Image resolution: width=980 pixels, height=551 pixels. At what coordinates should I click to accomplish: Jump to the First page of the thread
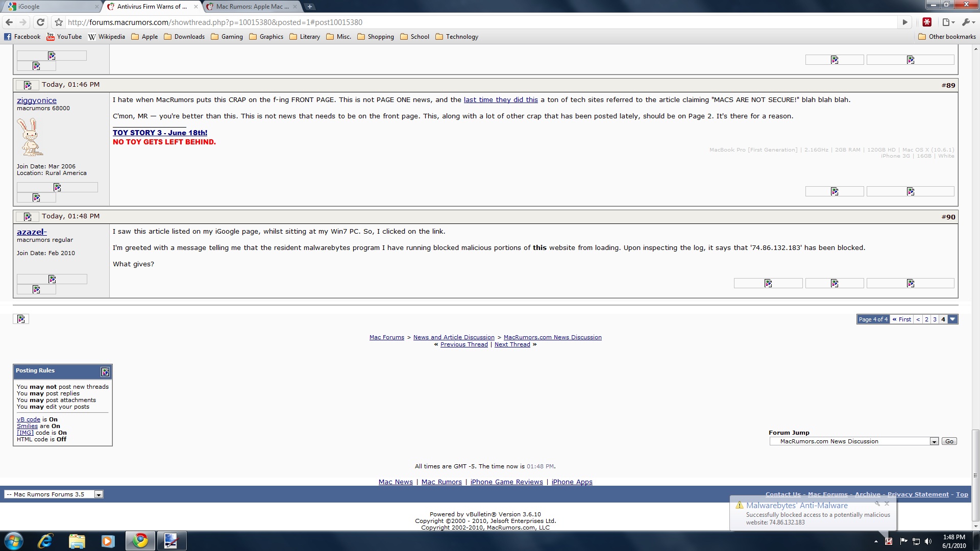(902, 319)
